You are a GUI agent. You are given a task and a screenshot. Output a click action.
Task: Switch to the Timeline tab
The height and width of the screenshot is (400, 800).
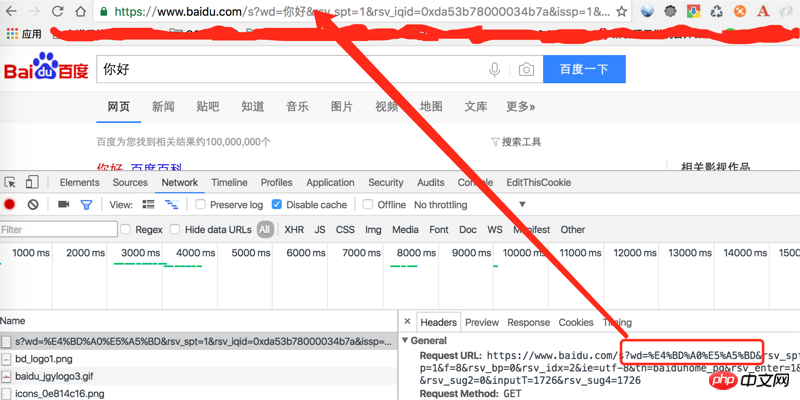pyautogui.click(x=230, y=182)
